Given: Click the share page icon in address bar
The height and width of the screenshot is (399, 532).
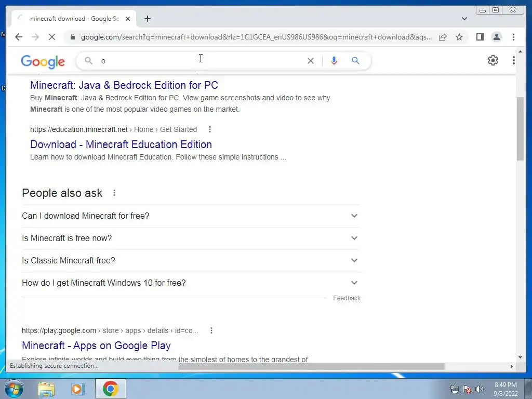Looking at the screenshot, I should coord(443,37).
